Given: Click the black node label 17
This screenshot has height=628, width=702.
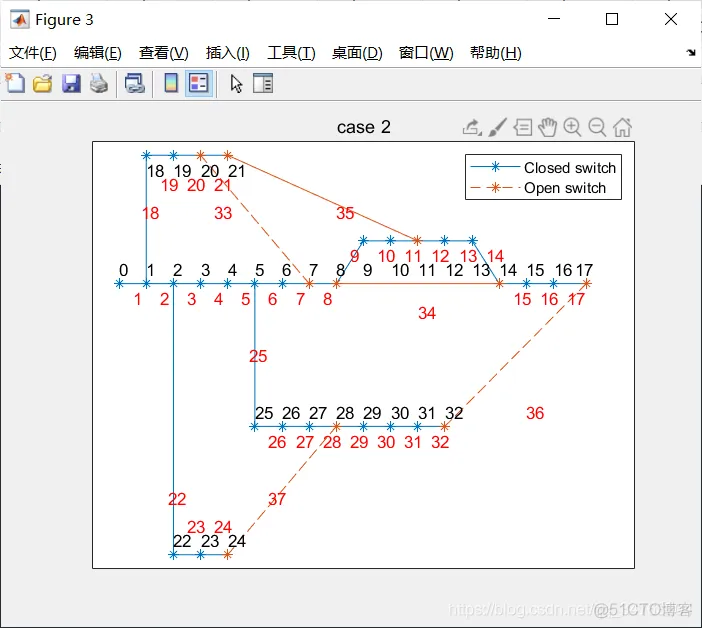Looking at the screenshot, I should tap(584, 270).
